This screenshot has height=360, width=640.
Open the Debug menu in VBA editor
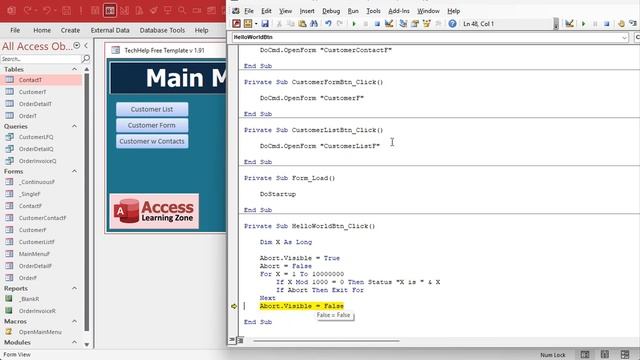pos(331,11)
